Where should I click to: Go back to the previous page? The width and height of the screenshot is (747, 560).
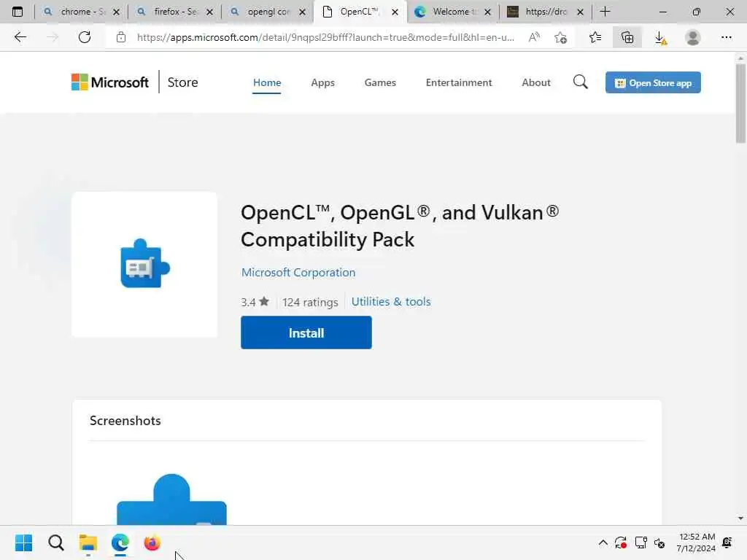20,37
